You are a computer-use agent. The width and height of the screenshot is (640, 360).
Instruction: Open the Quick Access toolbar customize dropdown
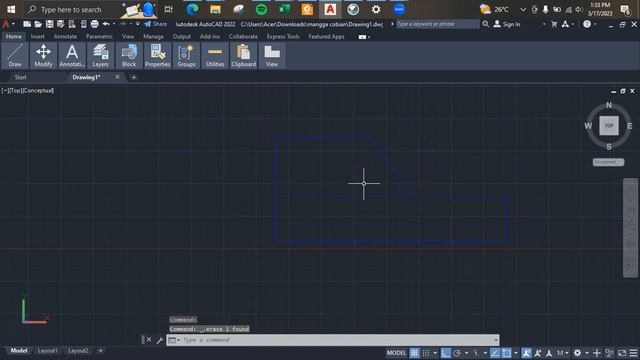coord(138,24)
